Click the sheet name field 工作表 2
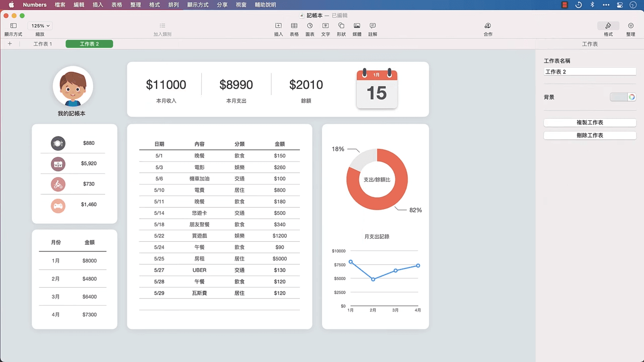Image resolution: width=644 pixels, height=362 pixels. coord(590,72)
